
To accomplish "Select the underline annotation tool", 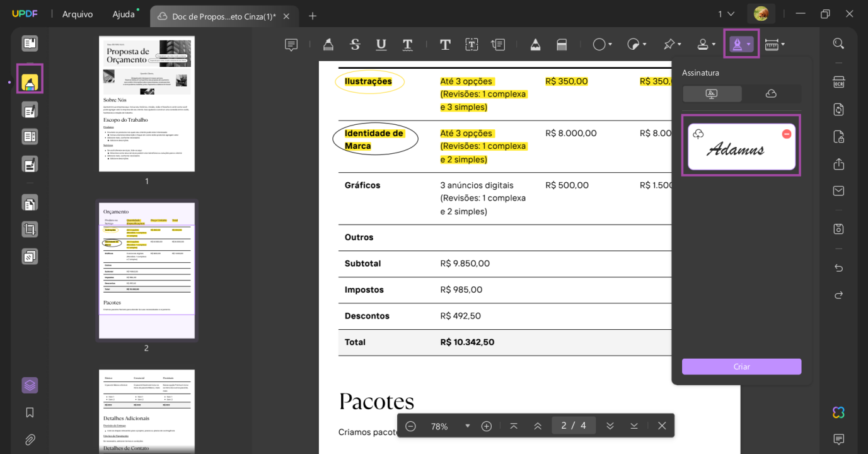I will pos(381,44).
